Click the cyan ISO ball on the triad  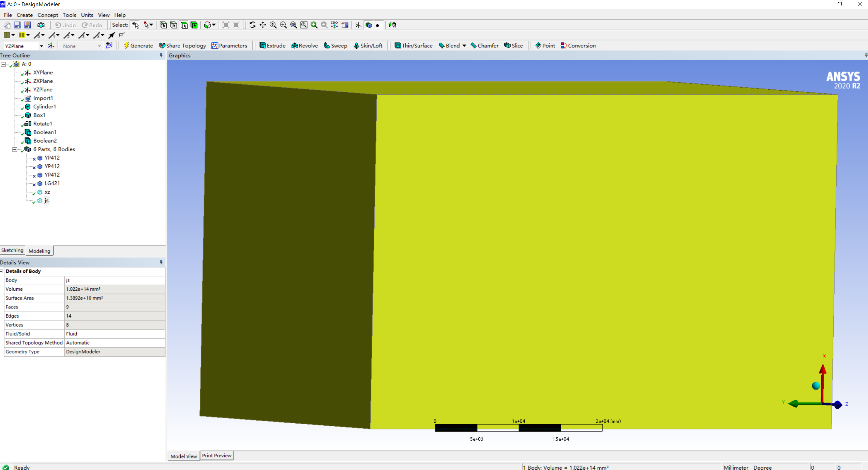click(x=816, y=386)
